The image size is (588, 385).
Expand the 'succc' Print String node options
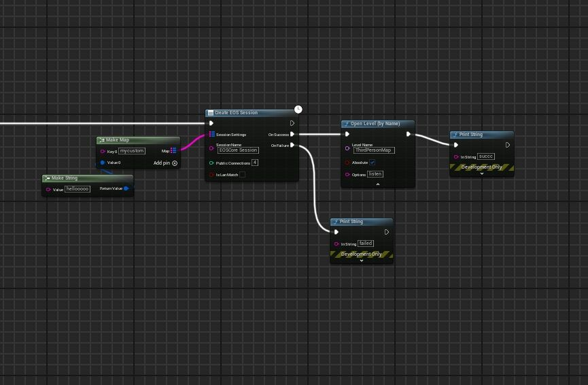point(482,173)
